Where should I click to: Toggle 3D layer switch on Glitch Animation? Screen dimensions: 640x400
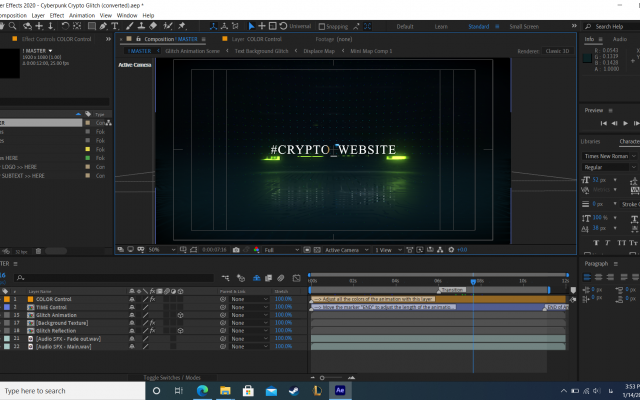pyautogui.click(x=180, y=315)
